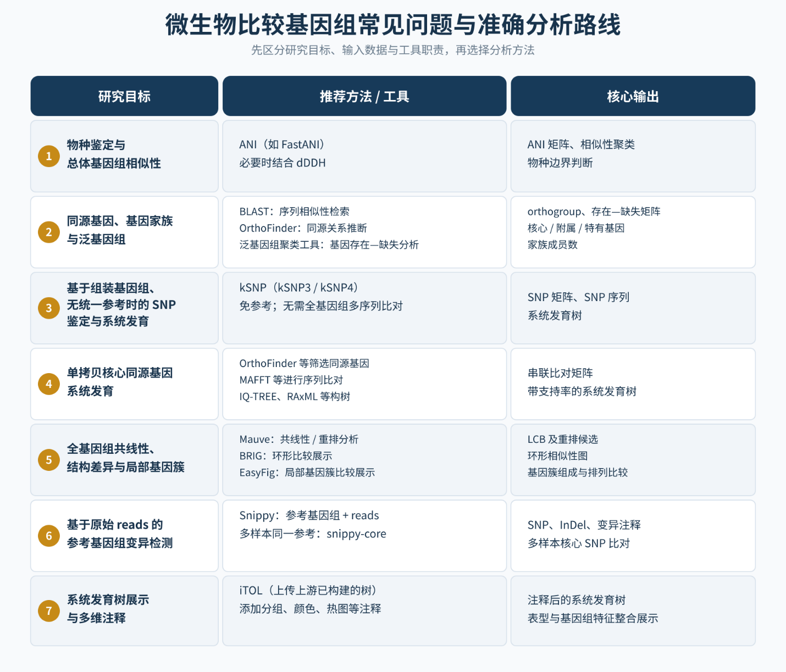Select the 推荐方法 / 工具 column header
The height and width of the screenshot is (672, 786).
[x=364, y=96]
